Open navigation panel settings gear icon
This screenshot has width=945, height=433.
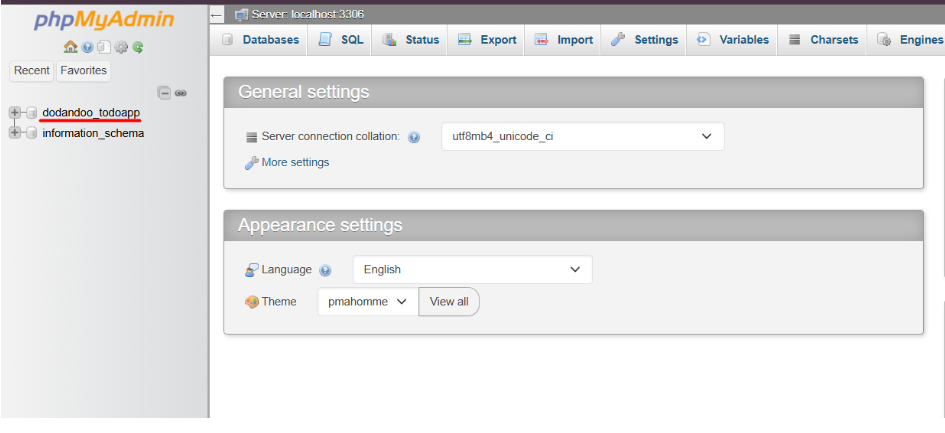(x=121, y=47)
